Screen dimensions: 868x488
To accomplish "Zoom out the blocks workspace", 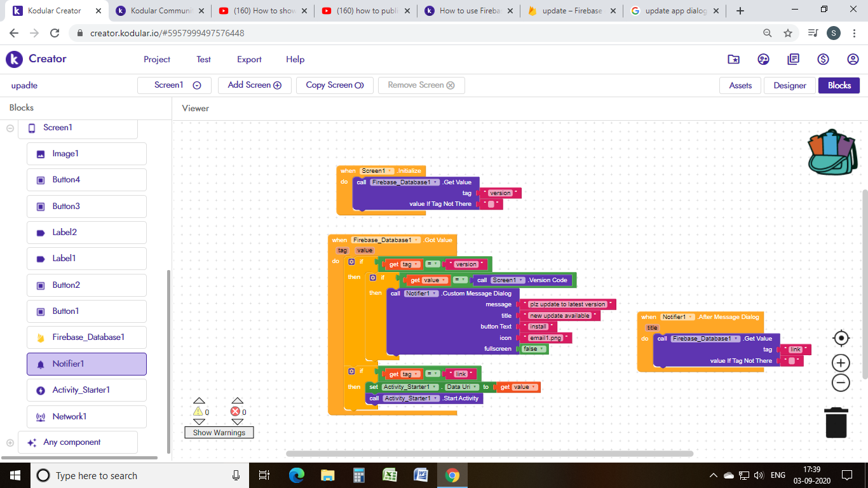I will [x=841, y=383].
